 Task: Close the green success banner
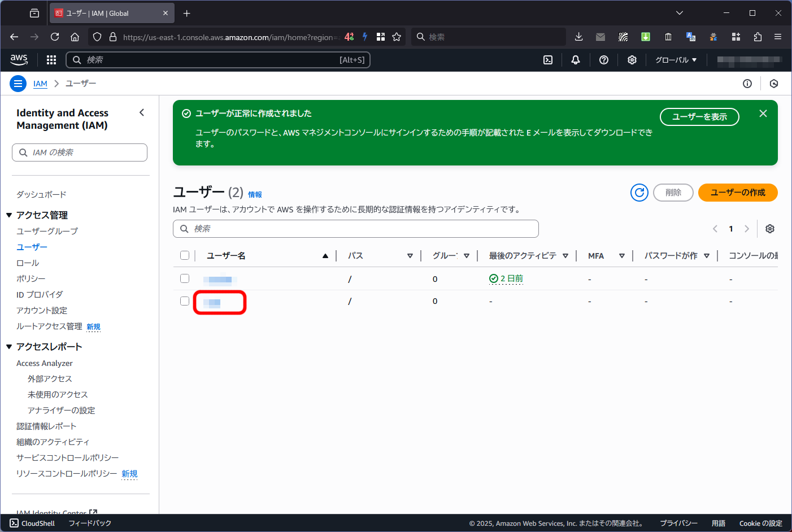pos(763,114)
